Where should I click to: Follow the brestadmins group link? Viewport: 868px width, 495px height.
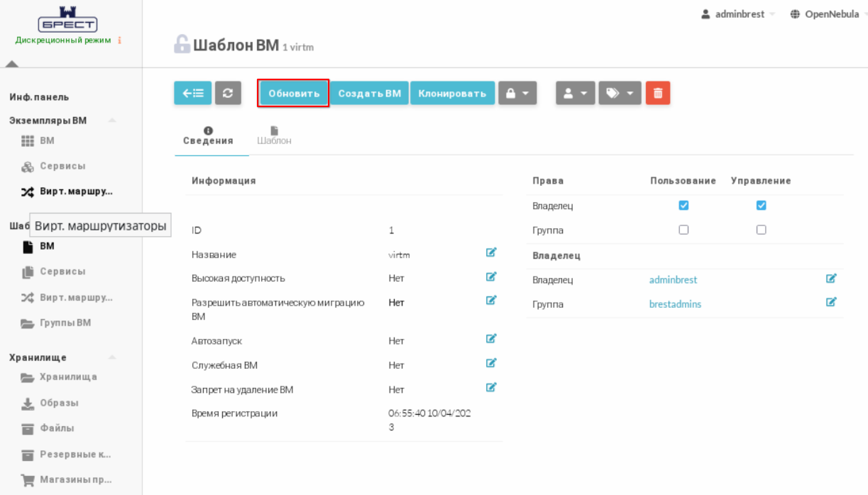coord(675,304)
